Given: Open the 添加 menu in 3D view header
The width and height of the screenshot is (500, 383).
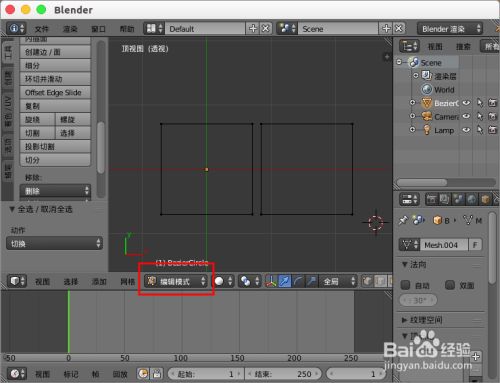Looking at the screenshot, I should 99,282.
